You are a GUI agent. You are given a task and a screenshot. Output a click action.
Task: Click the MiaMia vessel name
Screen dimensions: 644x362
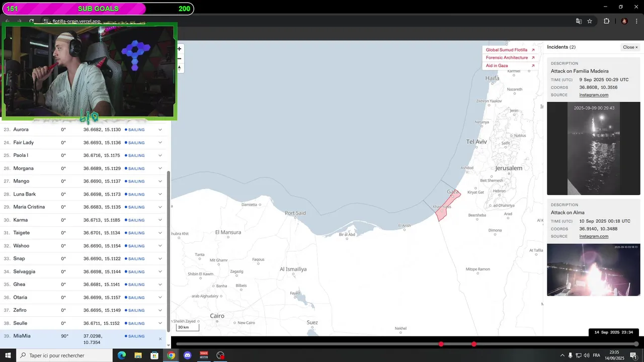22,336
